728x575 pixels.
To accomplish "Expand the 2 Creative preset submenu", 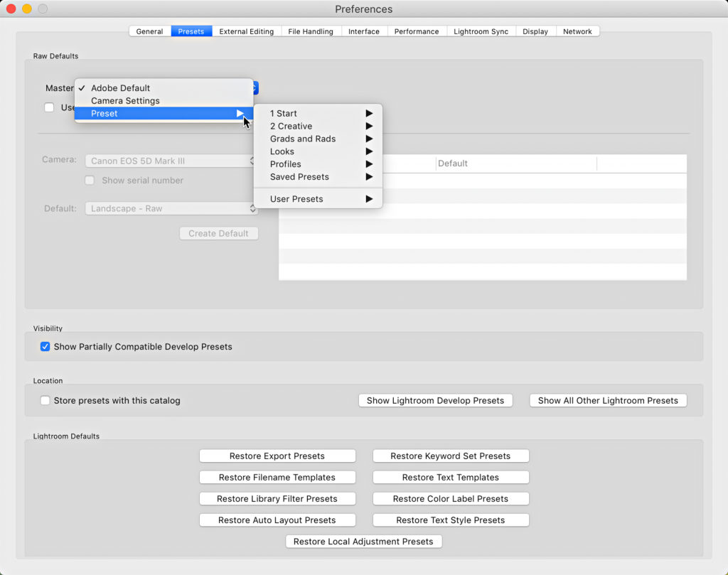I will [318, 127].
